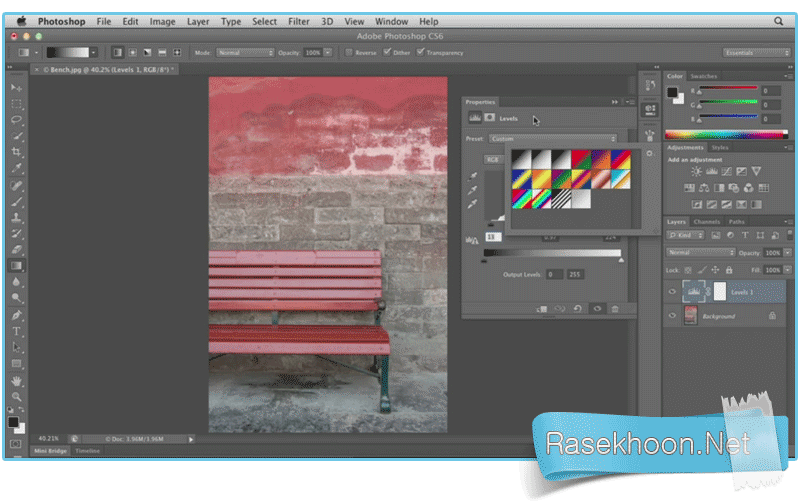Open the Levels Preset dropdown
The width and height of the screenshot is (800, 503).
click(553, 139)
